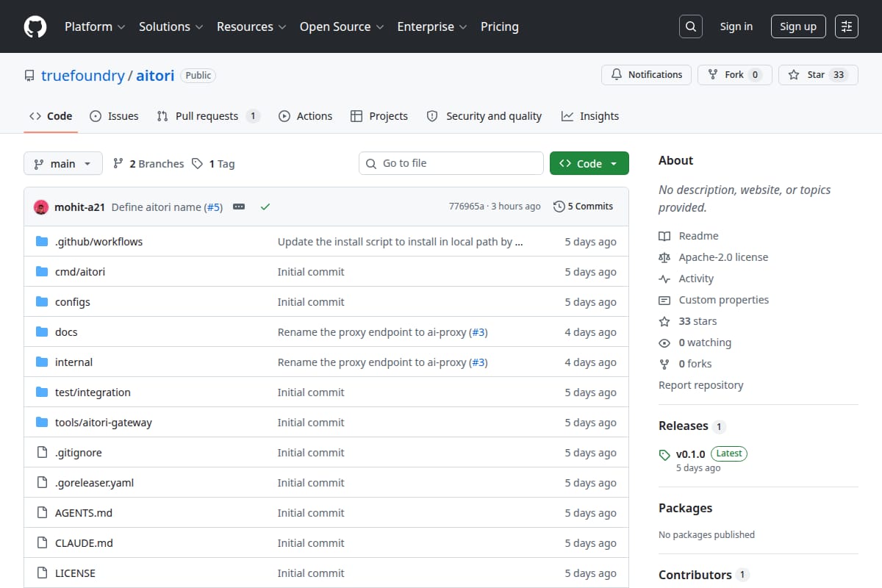Open the truefoundry owner link

pyautogui.click(x=83, y=76)
